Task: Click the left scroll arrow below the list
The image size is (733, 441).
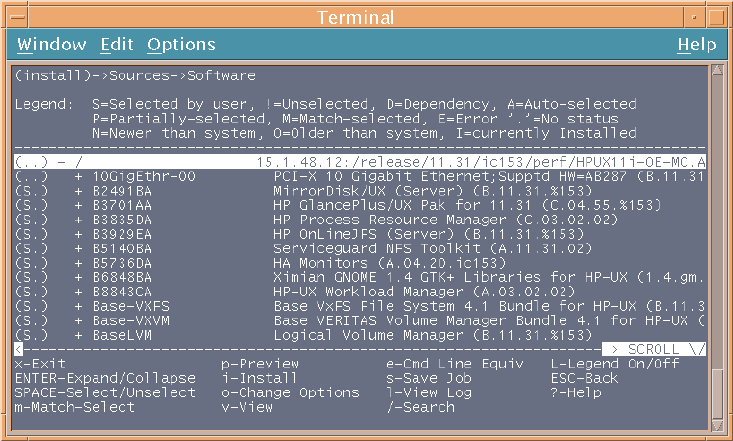Action: (x=18, y=349)
